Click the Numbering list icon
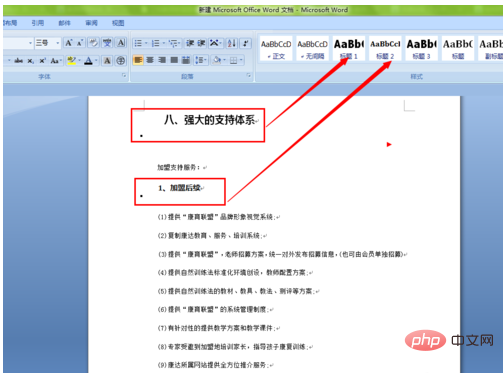This screenshot has height=373, width=504. [155, 43]
